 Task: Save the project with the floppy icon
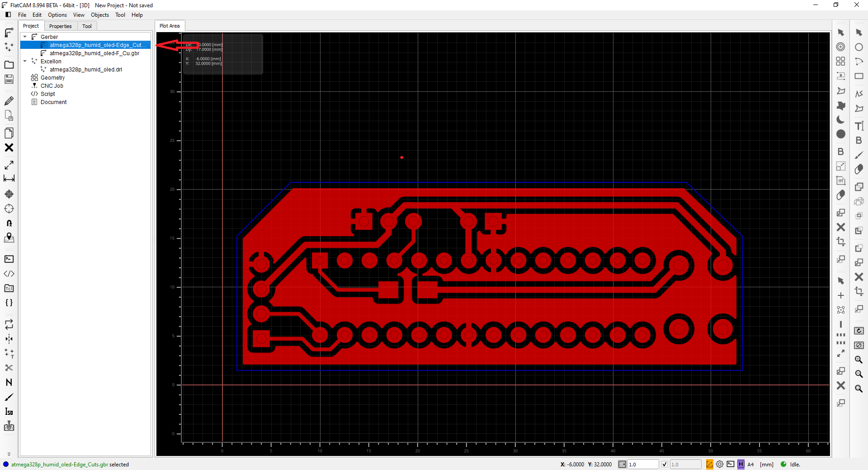pyautogui.click(x=9, y=79)
